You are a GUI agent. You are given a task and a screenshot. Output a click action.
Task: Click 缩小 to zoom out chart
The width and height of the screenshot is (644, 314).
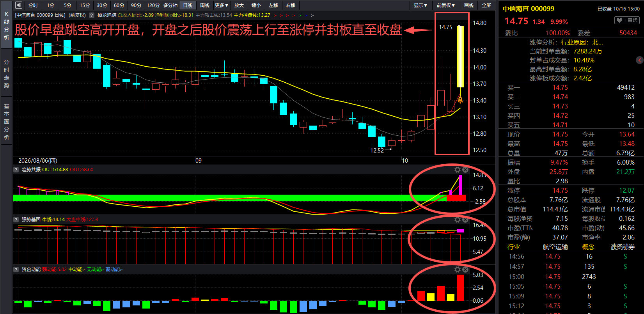[x=256, y=5]
